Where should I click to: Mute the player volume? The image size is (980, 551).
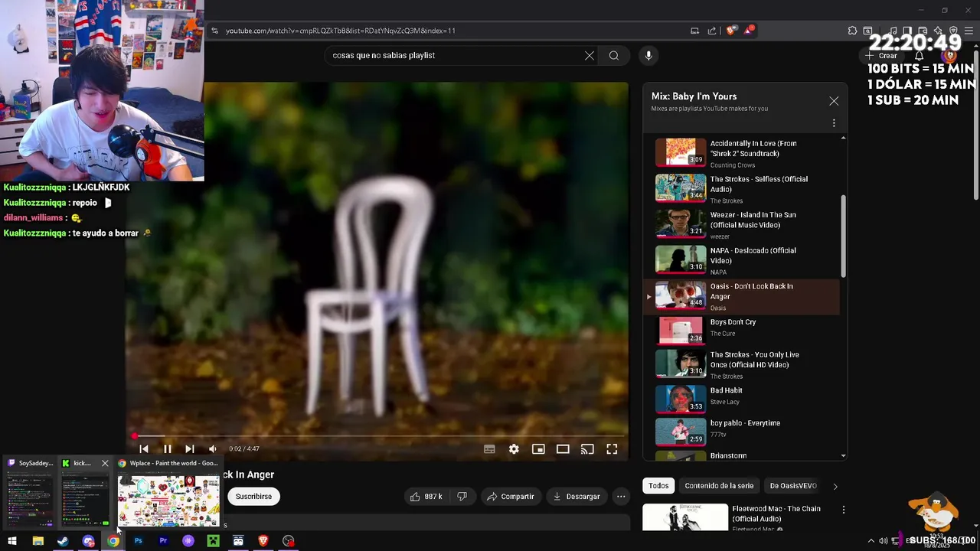point(212,449)
